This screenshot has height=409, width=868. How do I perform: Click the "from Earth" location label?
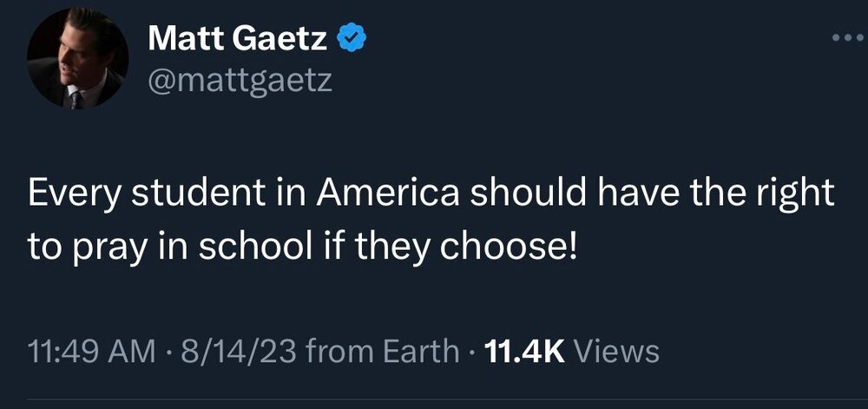tap(383, 352)
